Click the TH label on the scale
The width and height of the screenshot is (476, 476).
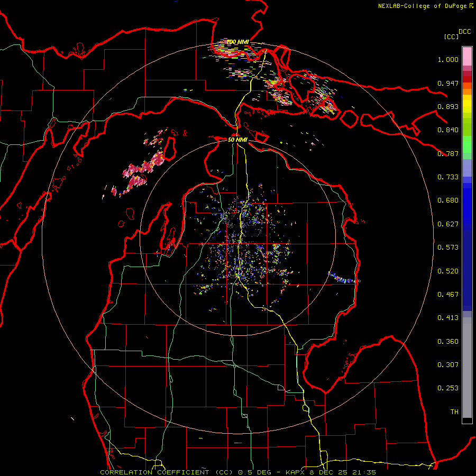pos(454,412)
